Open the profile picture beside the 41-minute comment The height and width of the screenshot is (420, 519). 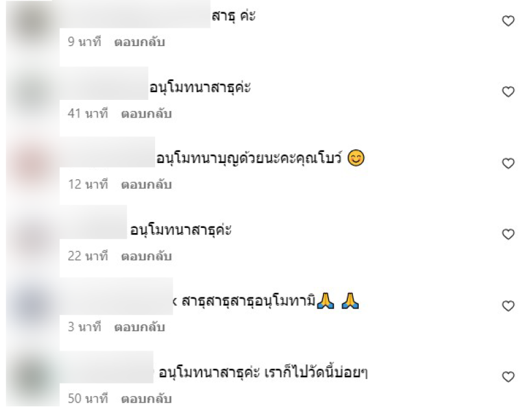click(32, 93)
